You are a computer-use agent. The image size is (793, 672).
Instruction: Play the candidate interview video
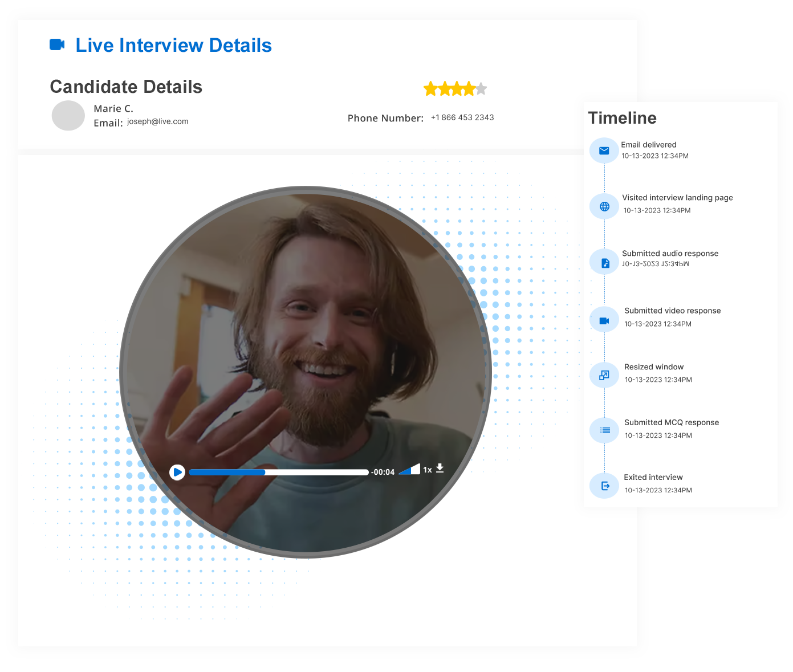point(177,472)
